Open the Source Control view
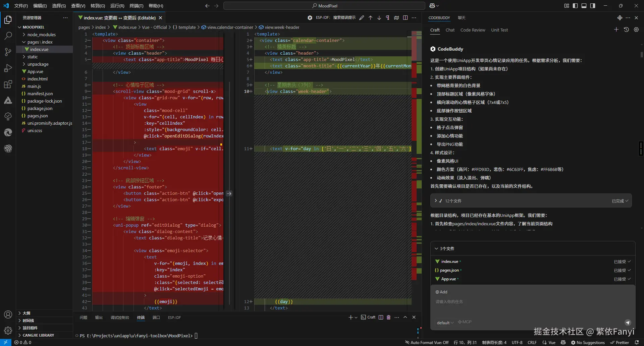This screenshot has width=644, height=346. point(8,52)
